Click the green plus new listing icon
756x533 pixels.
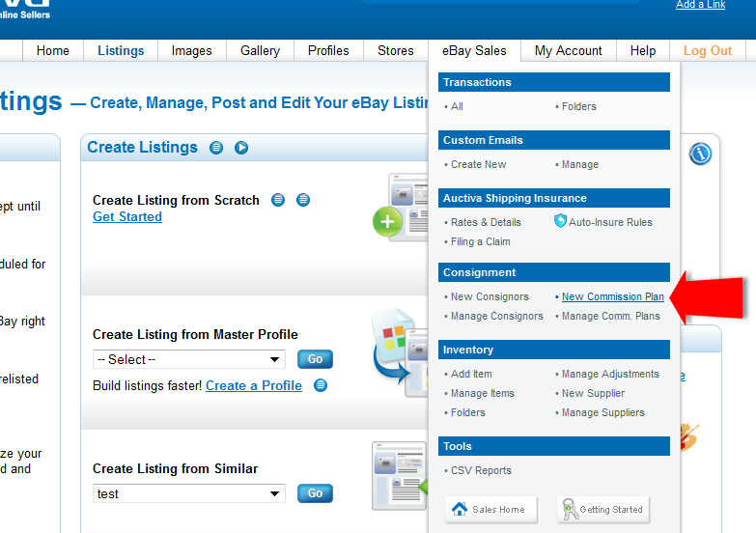387,222
